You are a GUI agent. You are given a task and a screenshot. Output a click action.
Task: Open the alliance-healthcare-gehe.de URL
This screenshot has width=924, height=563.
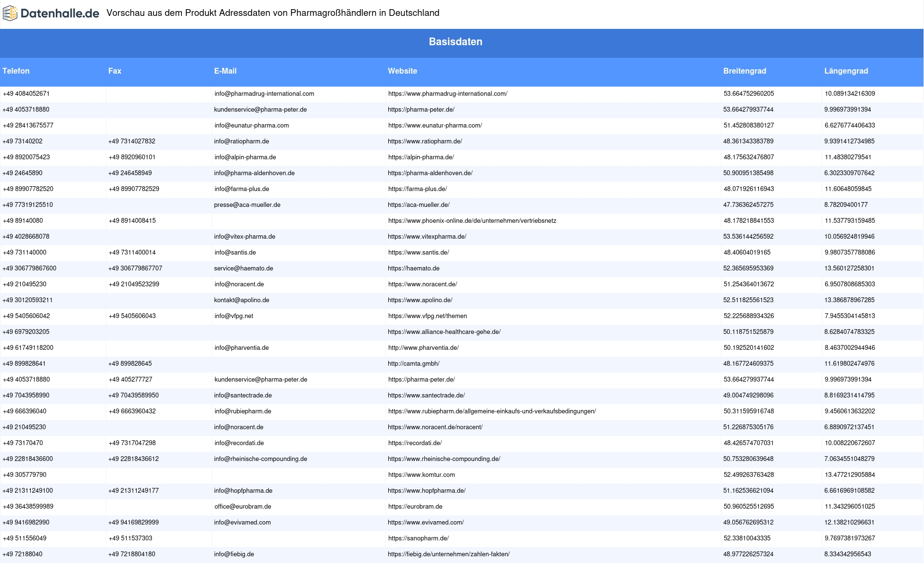(444, 332)
